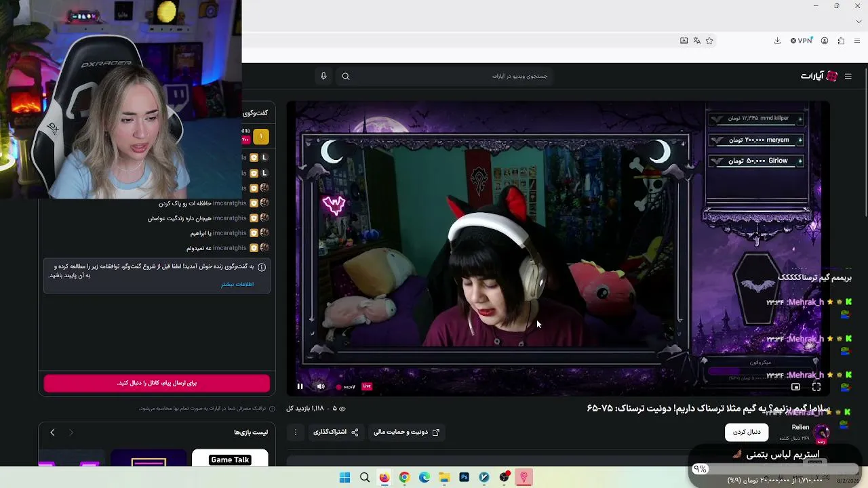Open the browser extensions puzzle icon
The height and width of the screenshot is (488, 868).
pyautogui.click(x=841, y=41)
